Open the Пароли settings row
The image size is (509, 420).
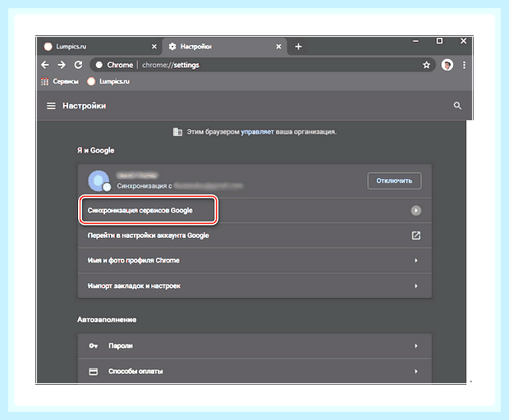point(254,345)
